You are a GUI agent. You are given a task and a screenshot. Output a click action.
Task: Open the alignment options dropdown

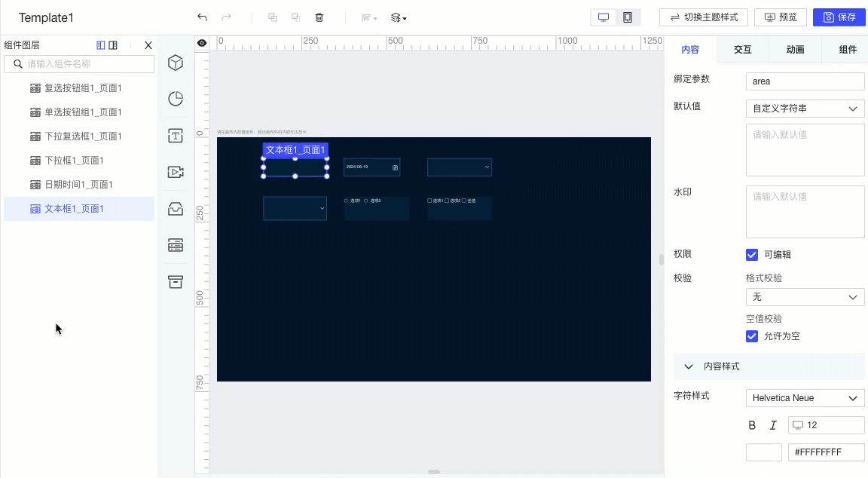coord(368,18)
